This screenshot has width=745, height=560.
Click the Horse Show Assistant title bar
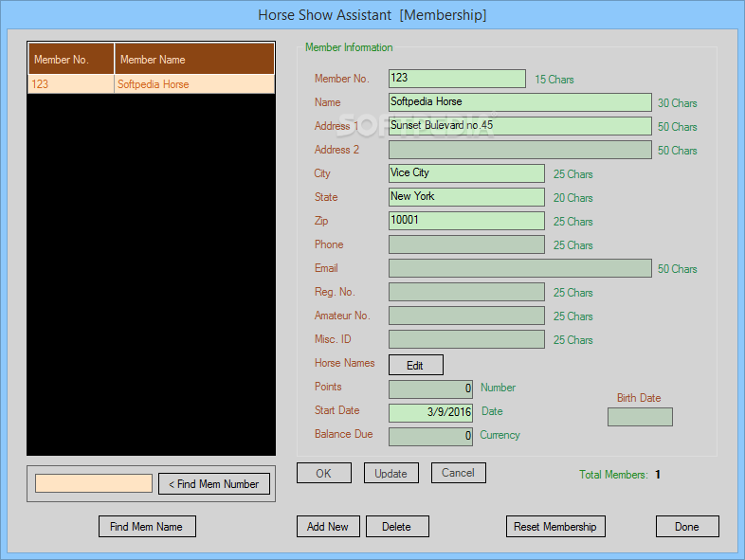[372, 15]
